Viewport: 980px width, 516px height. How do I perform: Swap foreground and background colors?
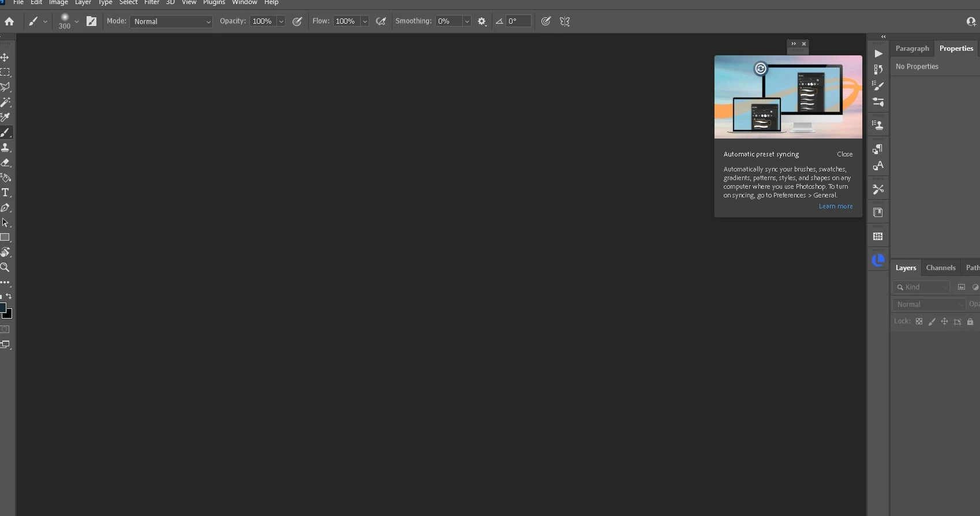(9, 296)
